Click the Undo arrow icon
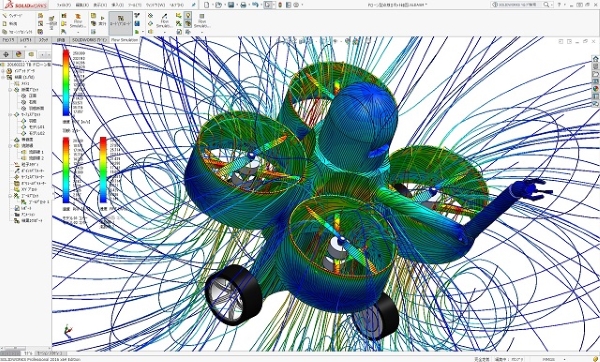Viewport: 600px width, 362px height. [x=255, y=5]
